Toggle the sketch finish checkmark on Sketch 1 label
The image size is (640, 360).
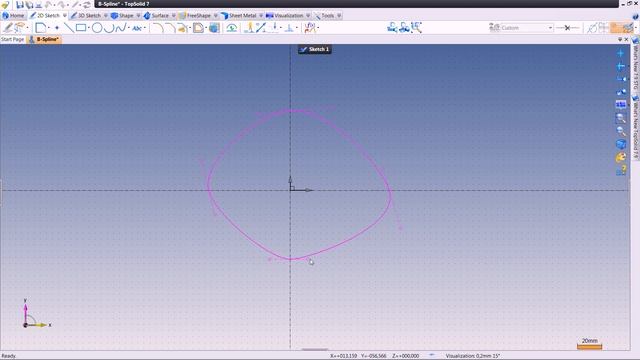(x=303, y=49)
